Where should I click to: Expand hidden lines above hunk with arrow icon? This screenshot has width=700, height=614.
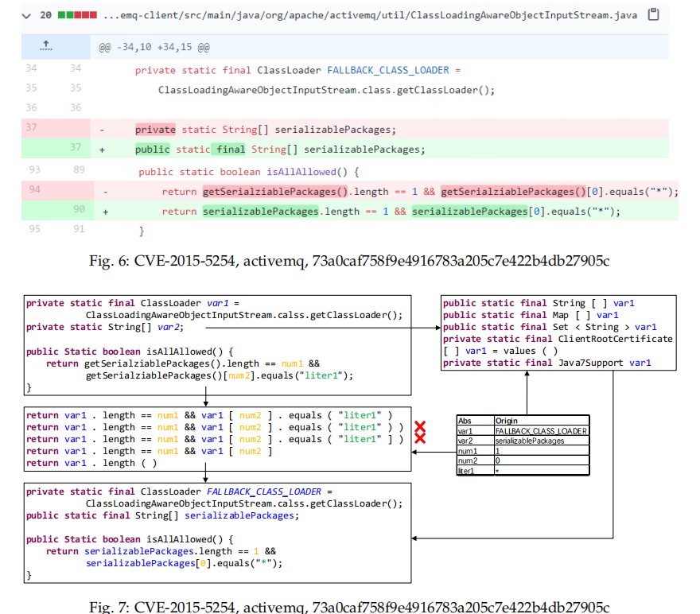pos(45,45)
